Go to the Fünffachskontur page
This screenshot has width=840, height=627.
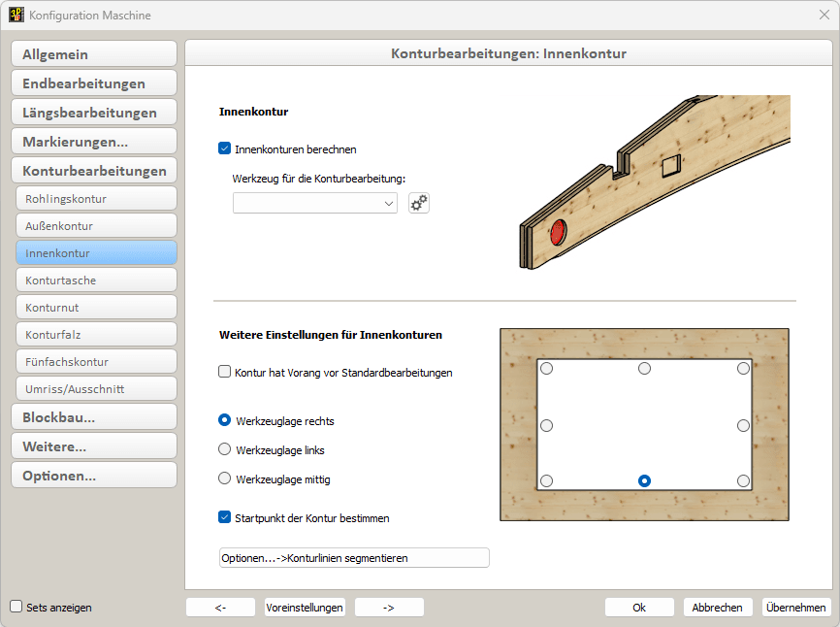point(96,361)
